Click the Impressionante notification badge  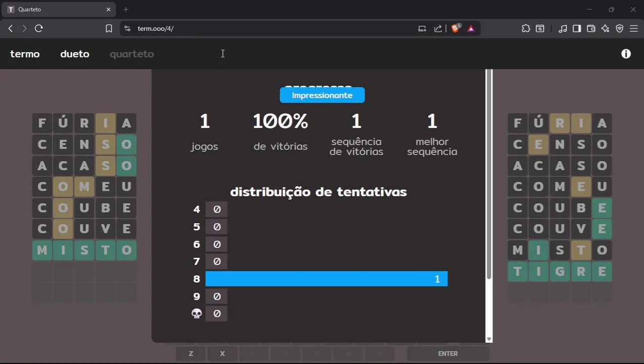322,95
